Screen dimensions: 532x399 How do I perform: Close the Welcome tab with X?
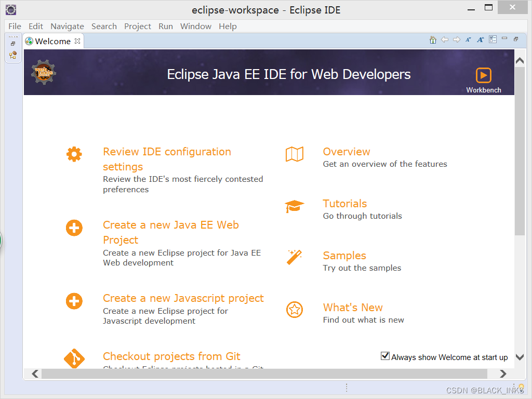pos(77,41)
